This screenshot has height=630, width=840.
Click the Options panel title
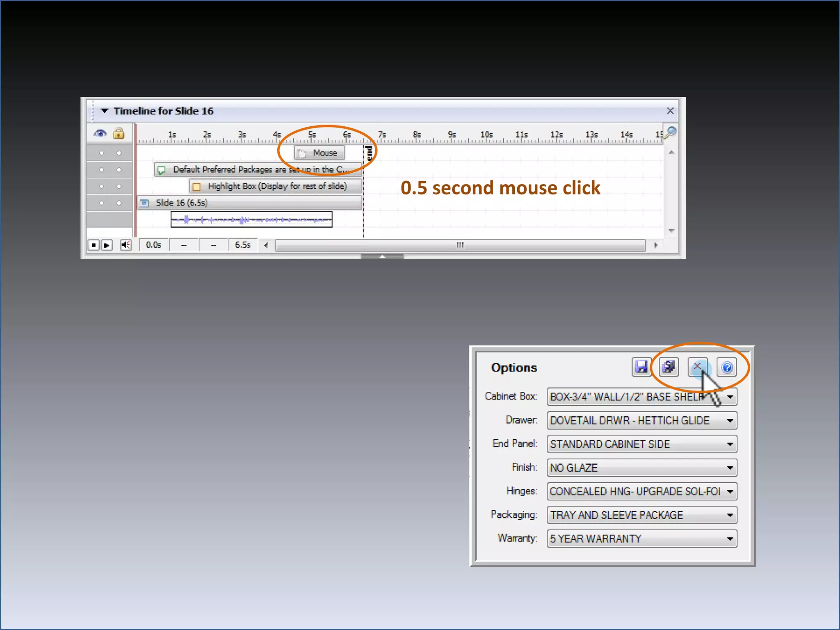click(x=514, y=367)
